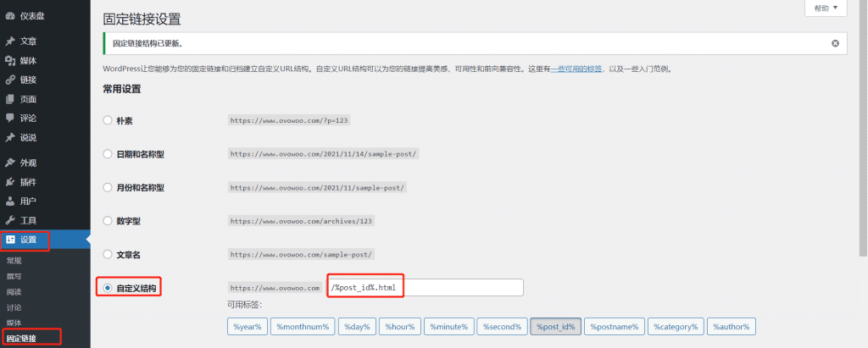
Task: Click the pushpin icon beside 文章
Action: [x=9, y=41]
